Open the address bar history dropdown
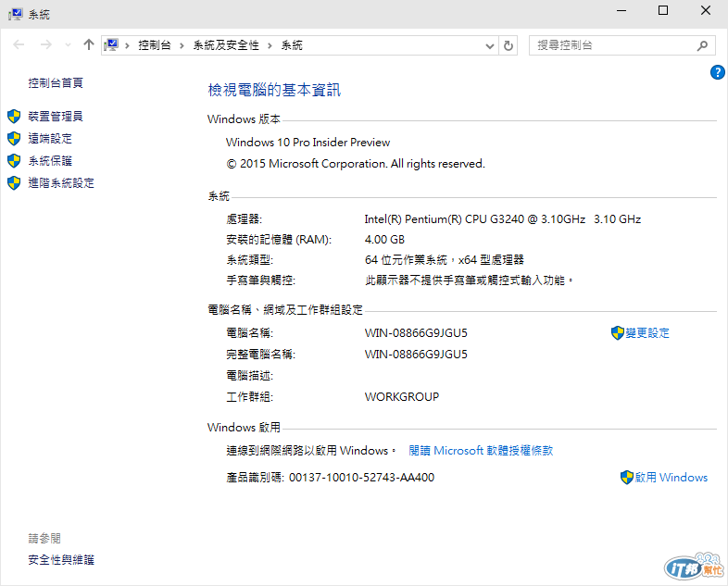The height and width of the screenshot is (586, 728). [x=489, y=45]
